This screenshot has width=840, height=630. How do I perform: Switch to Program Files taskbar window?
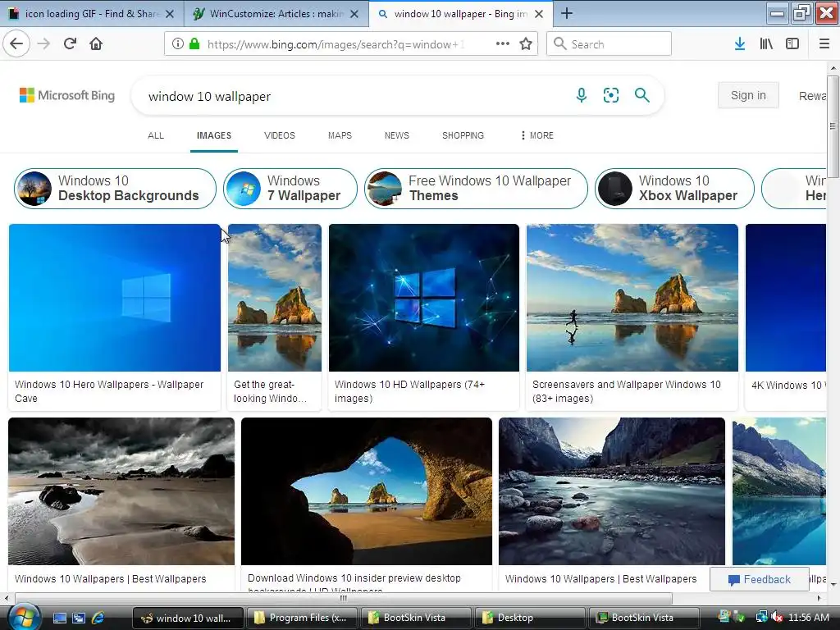pyautogui.click(x=301, y=618)
